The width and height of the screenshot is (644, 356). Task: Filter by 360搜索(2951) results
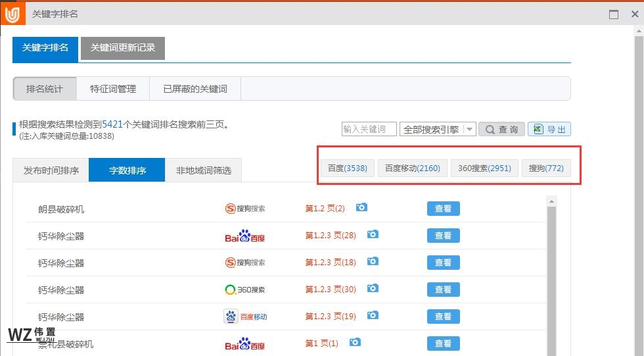tap(484, 168)
